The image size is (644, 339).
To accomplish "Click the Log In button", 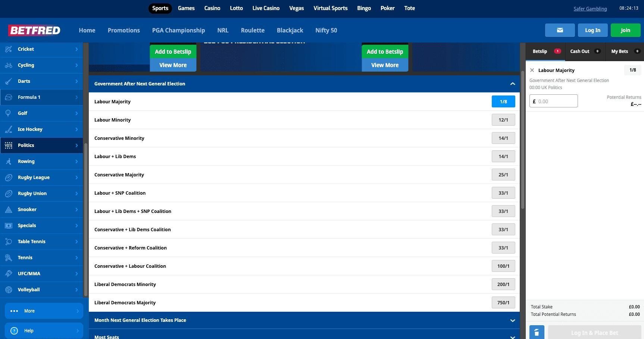I will pyautogui.click(x=593, y=30).
